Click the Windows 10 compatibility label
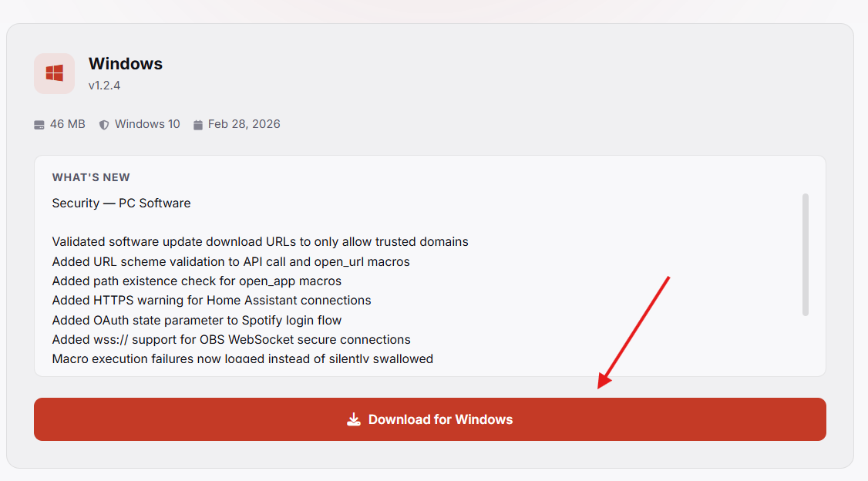Image resolution: width=868 pixels, height=481 pixels. point(146,123)
